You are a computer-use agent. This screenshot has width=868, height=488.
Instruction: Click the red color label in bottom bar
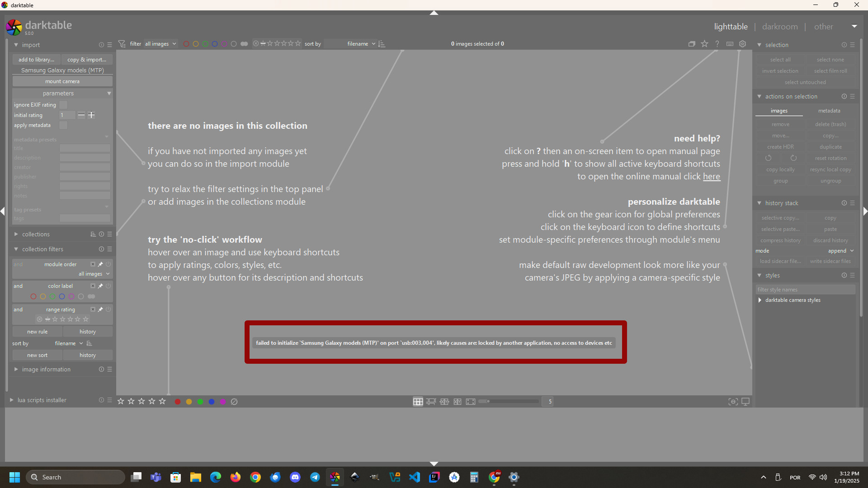[x=178, y=402]
